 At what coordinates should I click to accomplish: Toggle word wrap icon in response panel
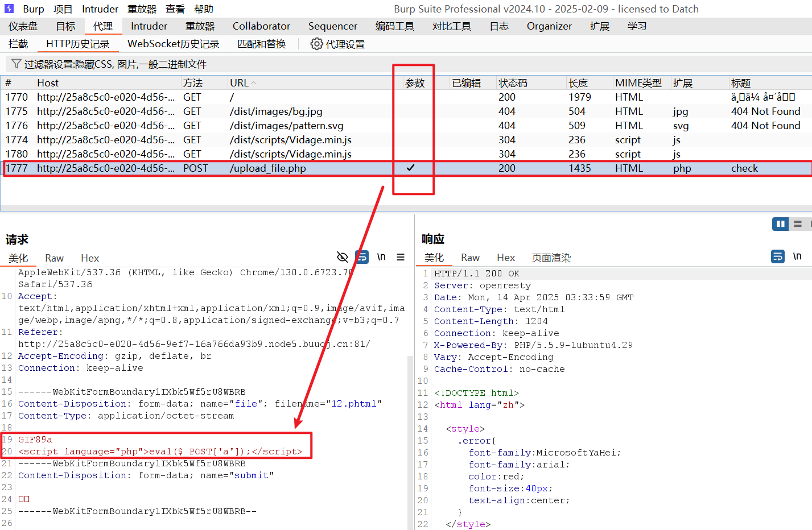[x=778, y=256]
